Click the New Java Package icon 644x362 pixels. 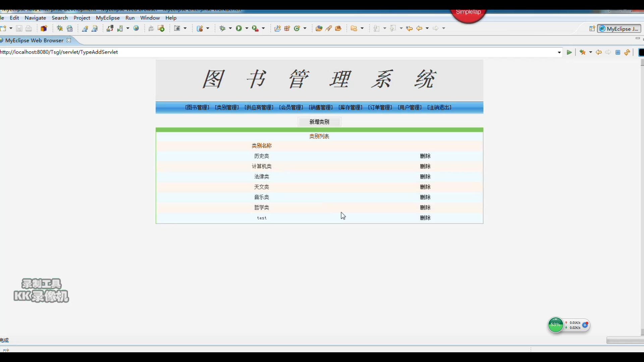point(287,28)
